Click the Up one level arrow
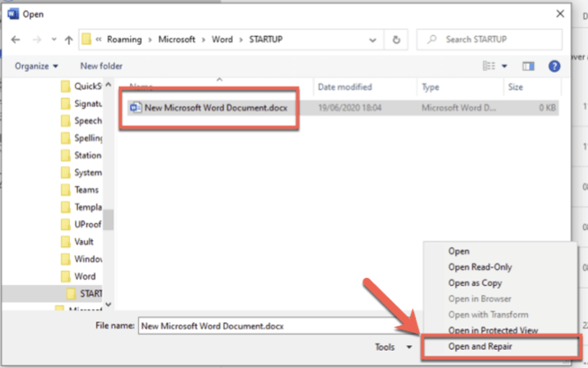Viewport: 588px width, 368px height. (69, 40)
